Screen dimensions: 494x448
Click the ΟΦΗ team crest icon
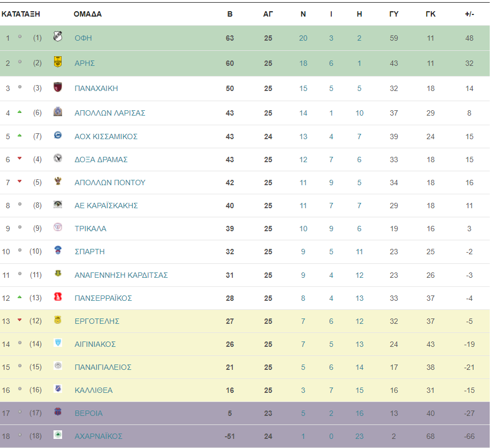[x=58, y=36]
